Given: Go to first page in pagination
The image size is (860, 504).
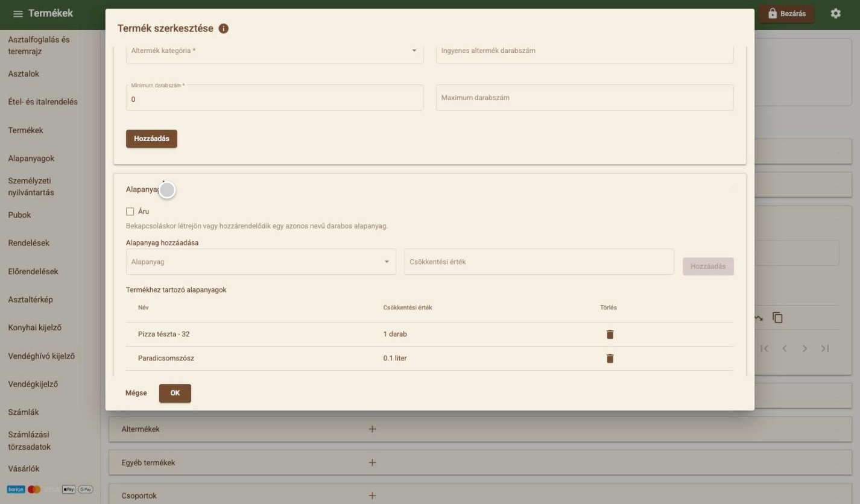Looking at the screenshot, I should [765, 348].
